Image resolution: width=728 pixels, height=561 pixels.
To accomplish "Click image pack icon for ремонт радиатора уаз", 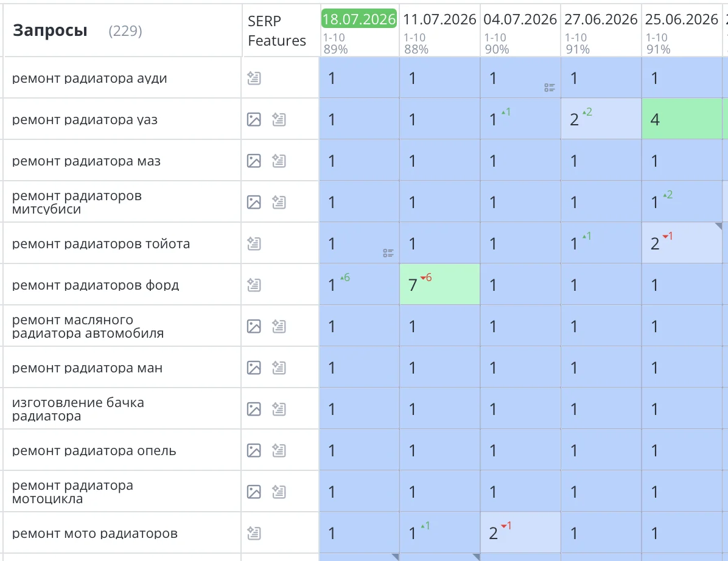I will (254, 119).
